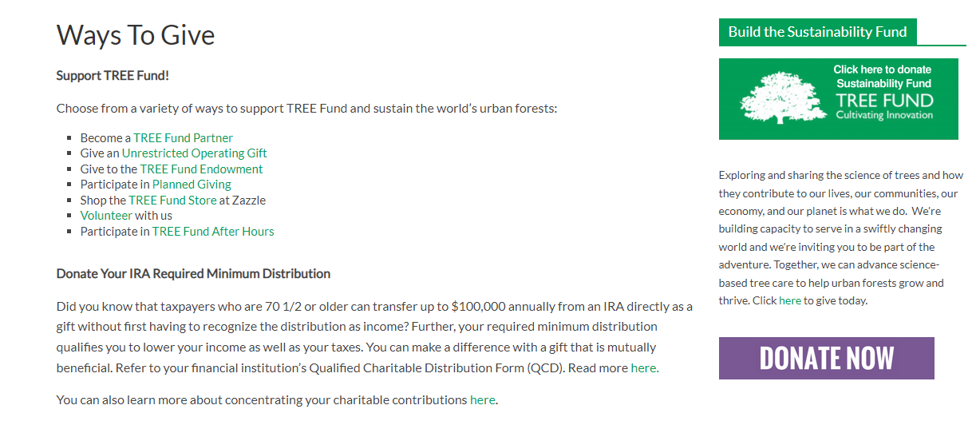Visit the TREE Fund Endowment link

tap(201, 169)
